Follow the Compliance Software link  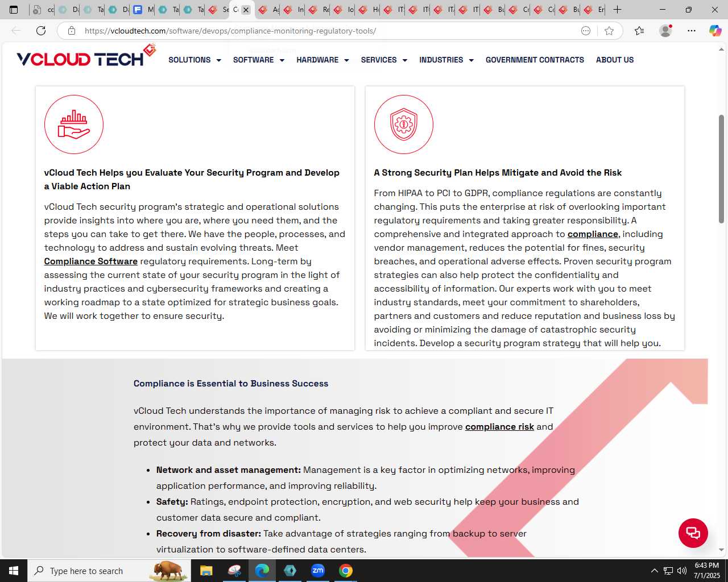(91, 261)
